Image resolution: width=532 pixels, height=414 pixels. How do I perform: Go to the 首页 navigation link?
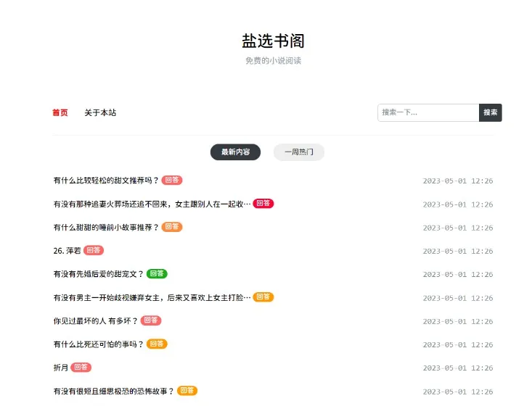click(60, 112)
